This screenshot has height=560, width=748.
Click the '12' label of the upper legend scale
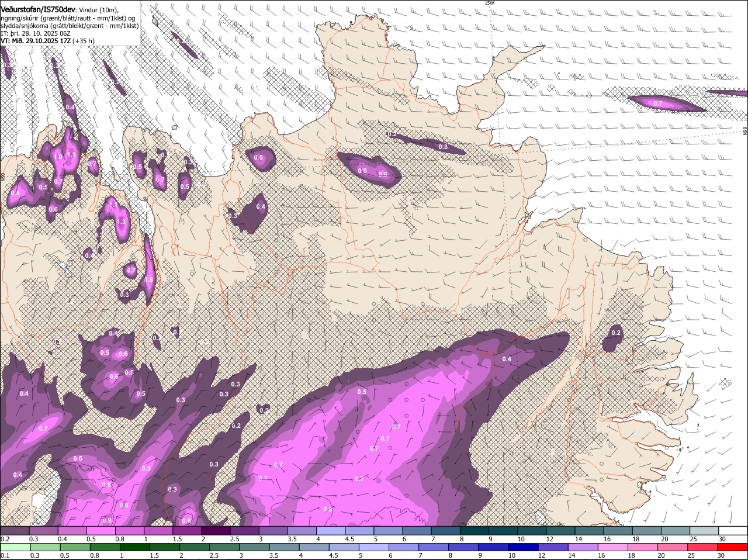coord(549,539)
